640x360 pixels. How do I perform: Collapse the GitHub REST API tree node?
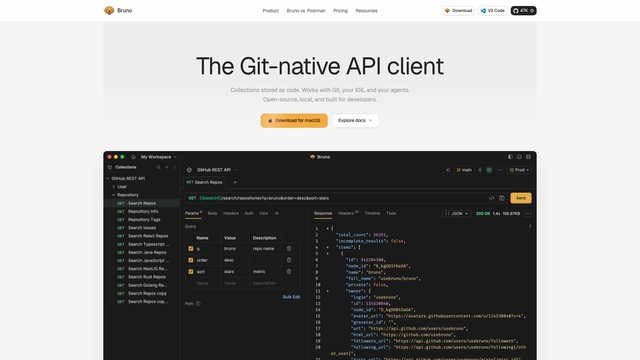[x=108, y=178]
